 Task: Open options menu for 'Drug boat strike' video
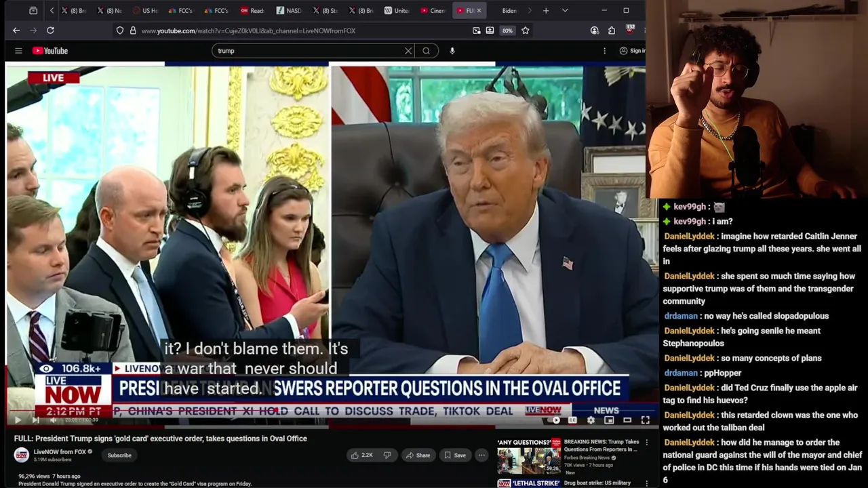point(646,483)
